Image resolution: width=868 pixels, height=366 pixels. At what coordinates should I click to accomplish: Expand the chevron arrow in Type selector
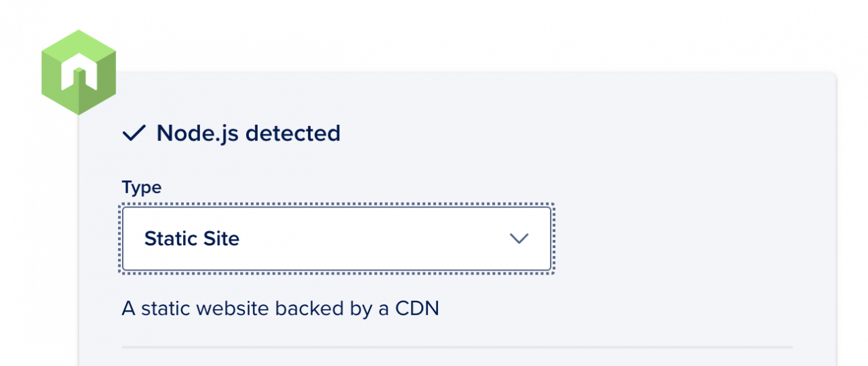(x=519, y=239)
